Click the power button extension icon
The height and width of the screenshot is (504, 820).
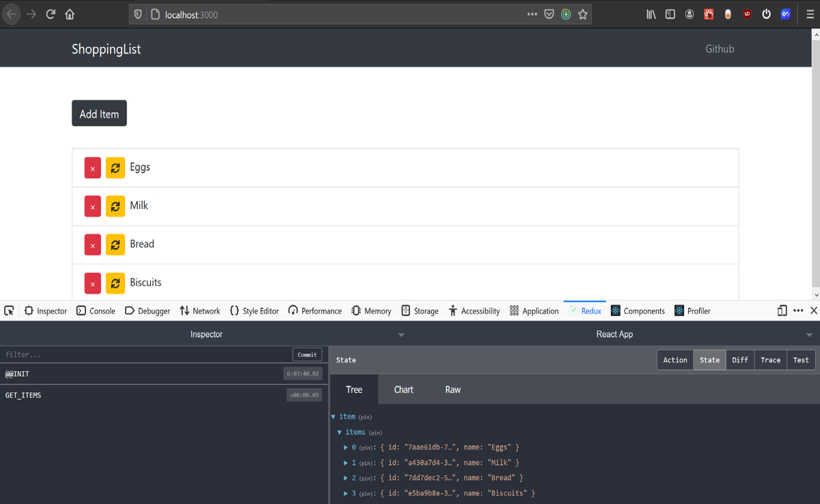coord(767,14)
